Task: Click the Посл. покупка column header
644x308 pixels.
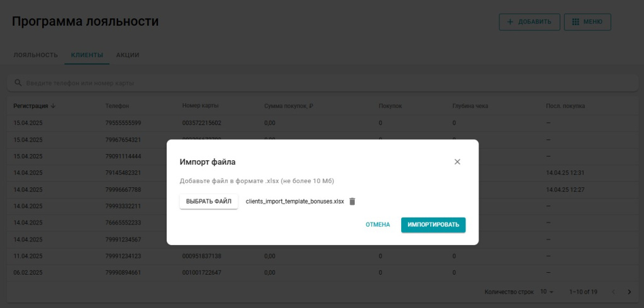Action: pyautogui.click(x=565, y=106)
